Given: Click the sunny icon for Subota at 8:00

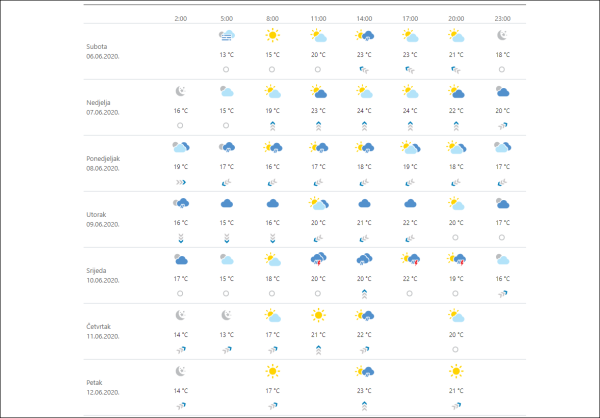Looking at the screenshot, I should coord(272,36).
